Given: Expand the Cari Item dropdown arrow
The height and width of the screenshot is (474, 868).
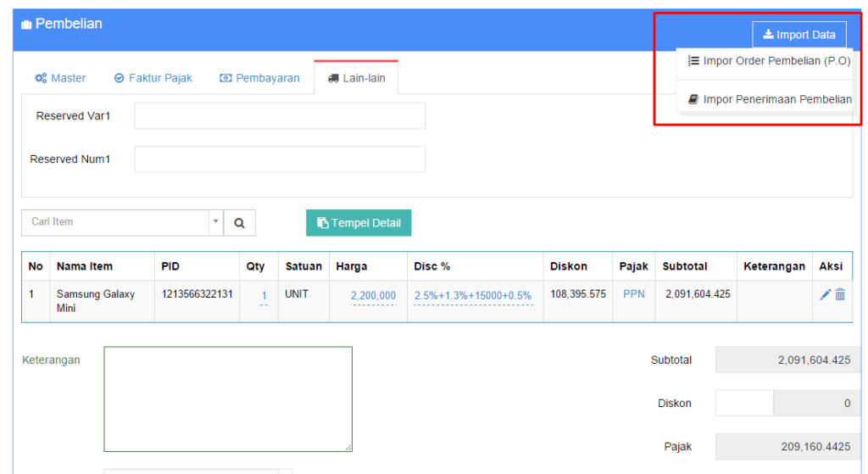Looking at the screenshot, I should coord(216,222).
